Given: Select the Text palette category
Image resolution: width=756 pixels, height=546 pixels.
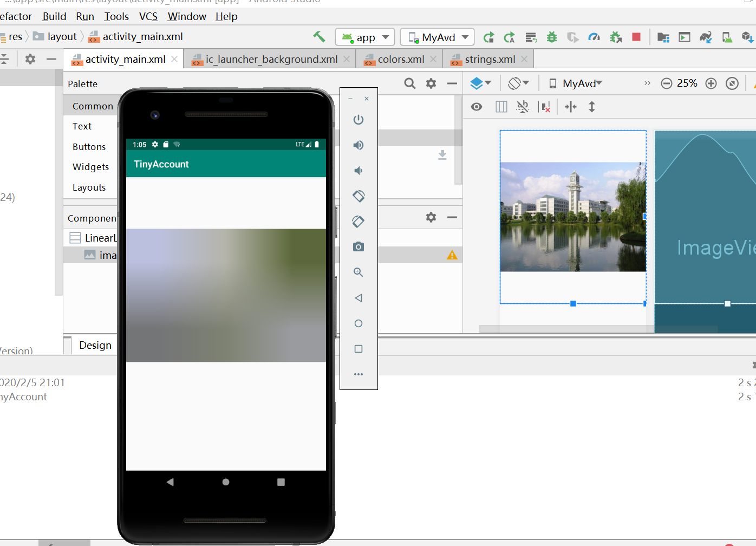Looking at the screenshot, I should (82, 126).
